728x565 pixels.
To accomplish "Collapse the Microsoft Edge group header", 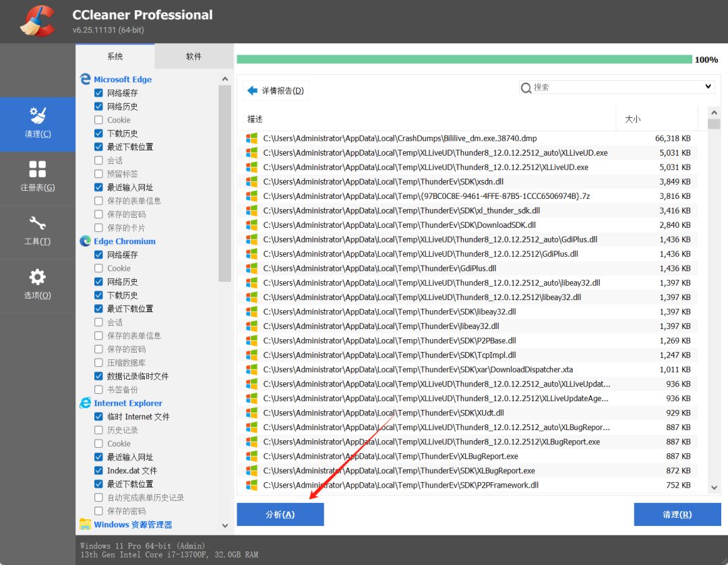I will 123,80.
